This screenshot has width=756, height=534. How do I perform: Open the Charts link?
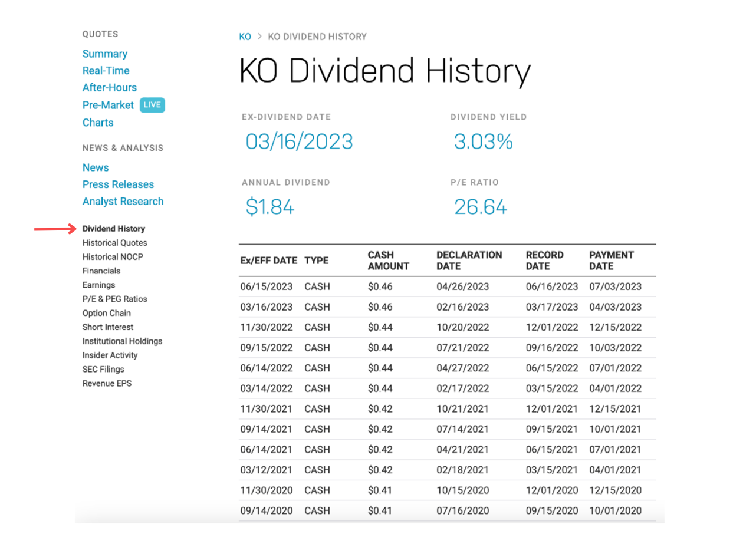98,123
